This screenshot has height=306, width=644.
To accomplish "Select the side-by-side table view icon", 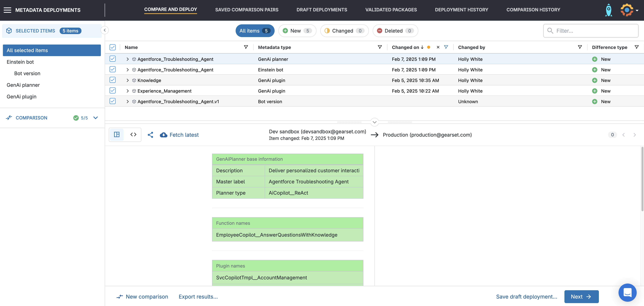I will click(117, 135).
